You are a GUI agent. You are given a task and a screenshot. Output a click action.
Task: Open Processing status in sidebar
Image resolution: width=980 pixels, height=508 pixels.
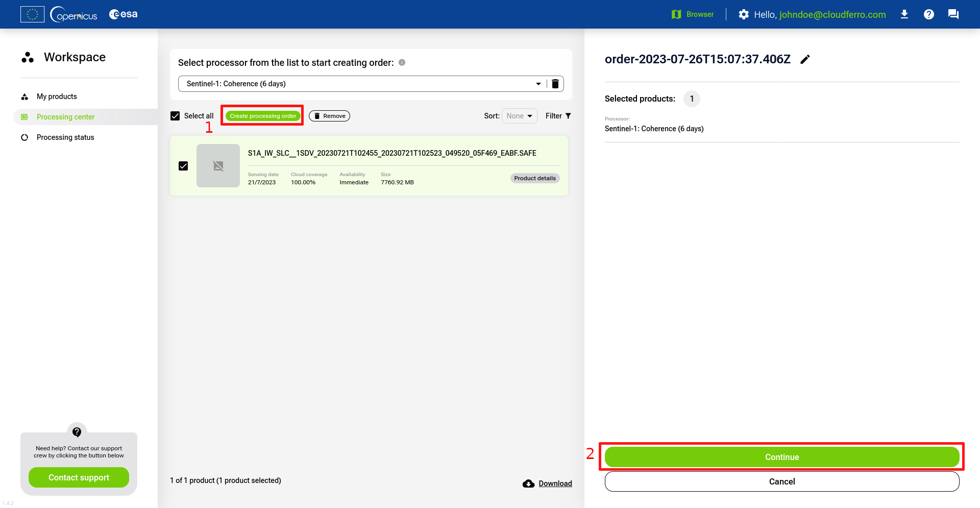click(65, 137)
